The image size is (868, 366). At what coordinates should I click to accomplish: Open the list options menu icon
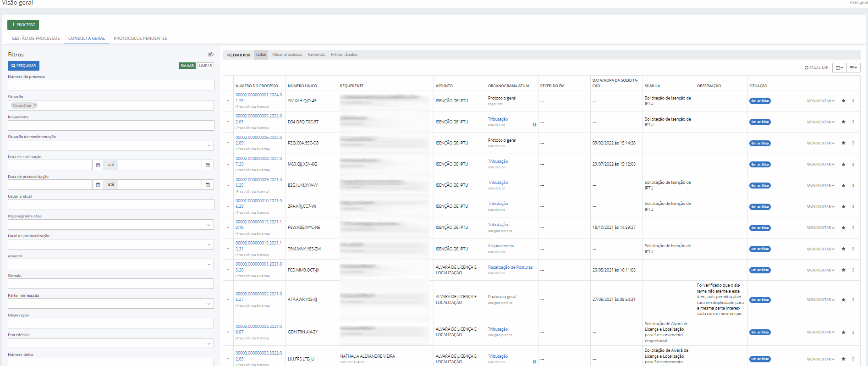tap(853, 68)
